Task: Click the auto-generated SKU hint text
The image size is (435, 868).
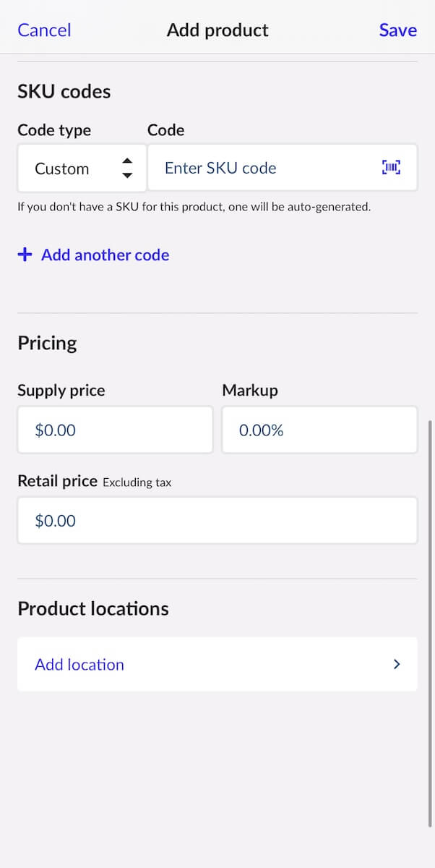Action: click(x=193, y=206)
